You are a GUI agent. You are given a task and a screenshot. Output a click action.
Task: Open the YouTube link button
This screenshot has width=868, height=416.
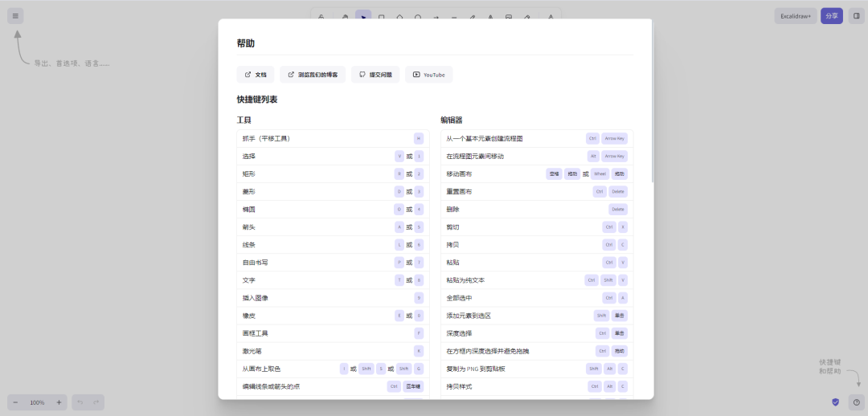coord(428,75)
